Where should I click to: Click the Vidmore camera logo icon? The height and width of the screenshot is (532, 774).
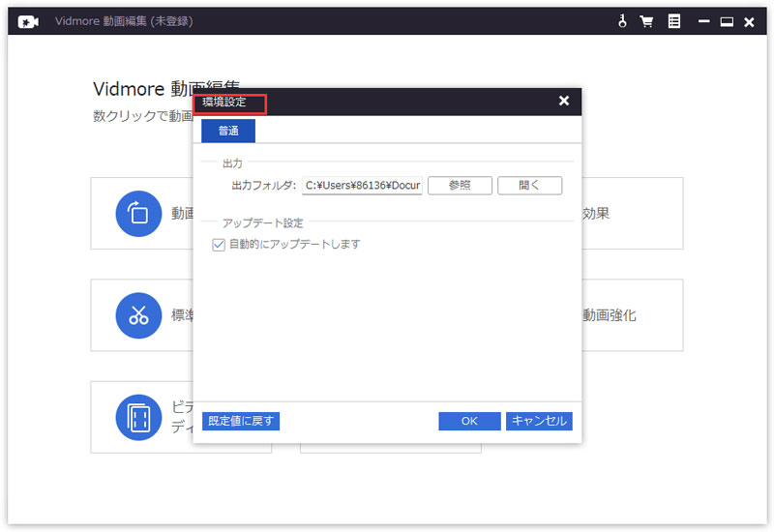pyautogui.click(x=28, y=21)
